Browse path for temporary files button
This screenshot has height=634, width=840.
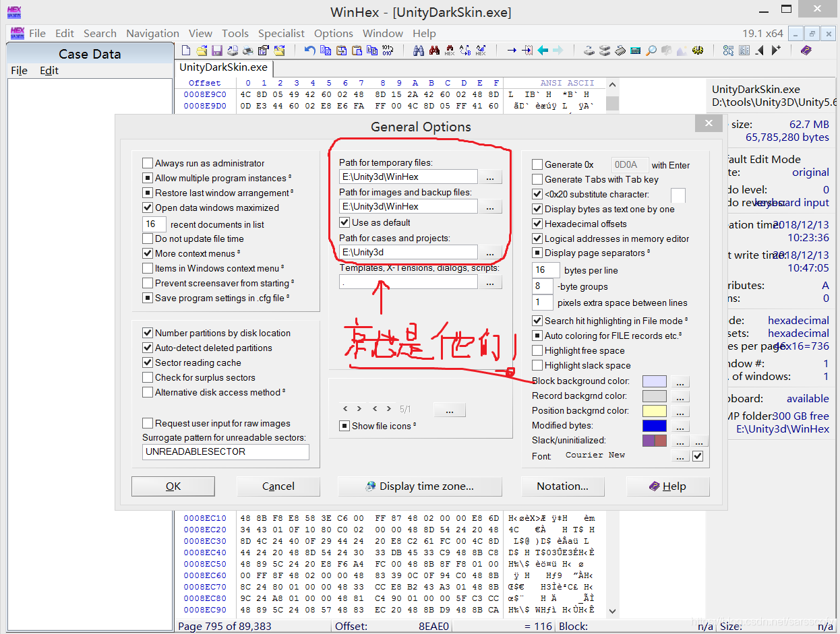[x=490, y=177]
